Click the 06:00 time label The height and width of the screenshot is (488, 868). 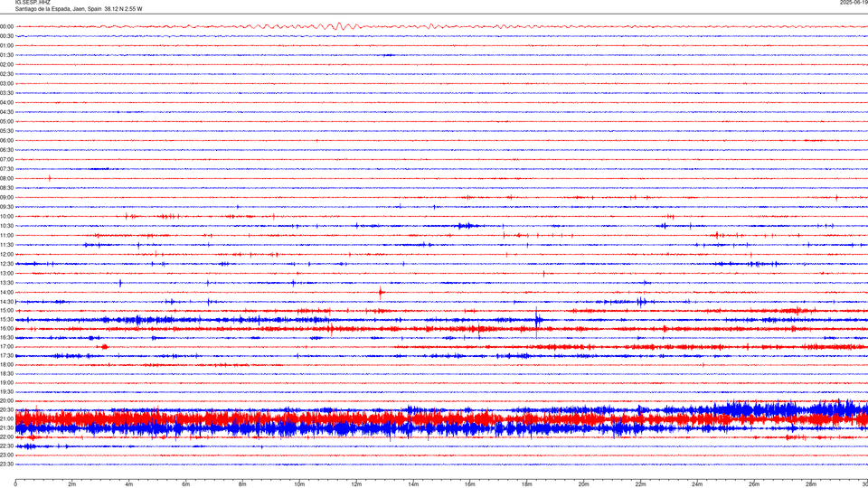[x=6, y=141]
